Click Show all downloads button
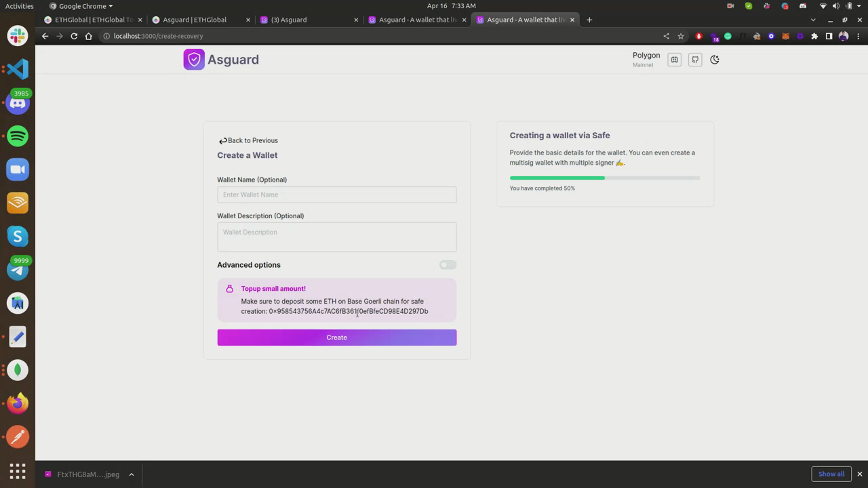868x488 pixels. pyautogui.click(x=831, y=474)
